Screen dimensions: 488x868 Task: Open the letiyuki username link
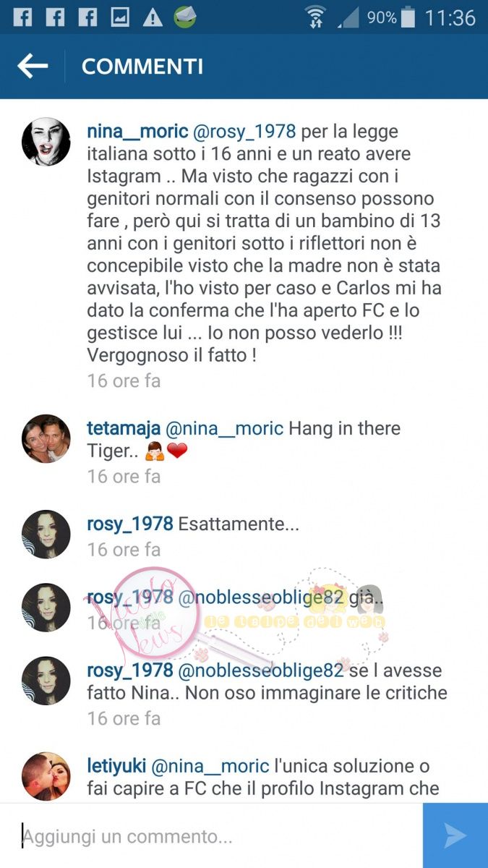[x=116, y=765]
